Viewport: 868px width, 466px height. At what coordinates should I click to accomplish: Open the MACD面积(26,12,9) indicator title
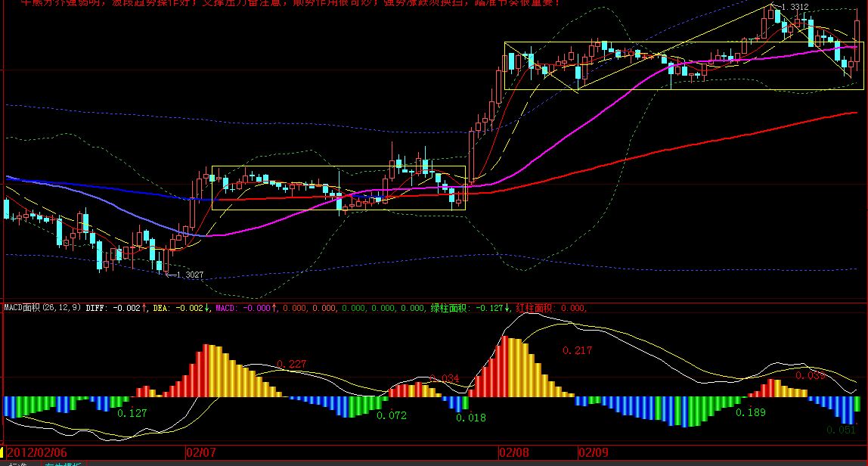(43, 308)
